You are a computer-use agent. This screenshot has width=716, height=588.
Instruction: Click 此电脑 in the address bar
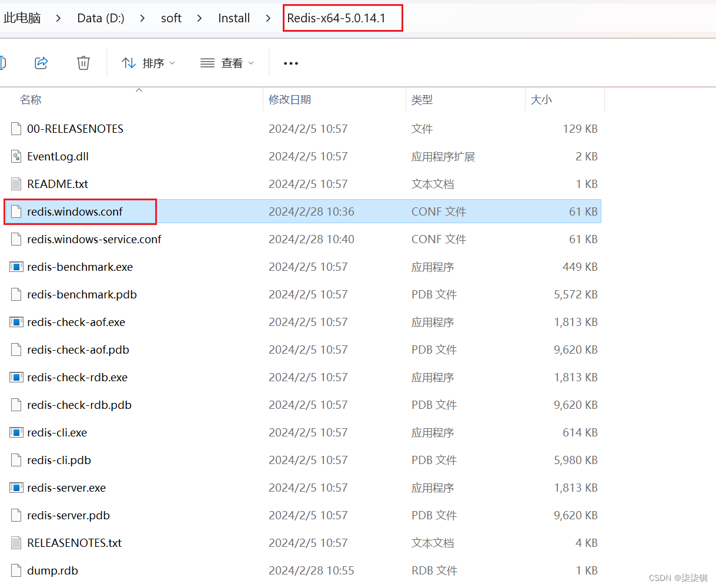point(22,18)
